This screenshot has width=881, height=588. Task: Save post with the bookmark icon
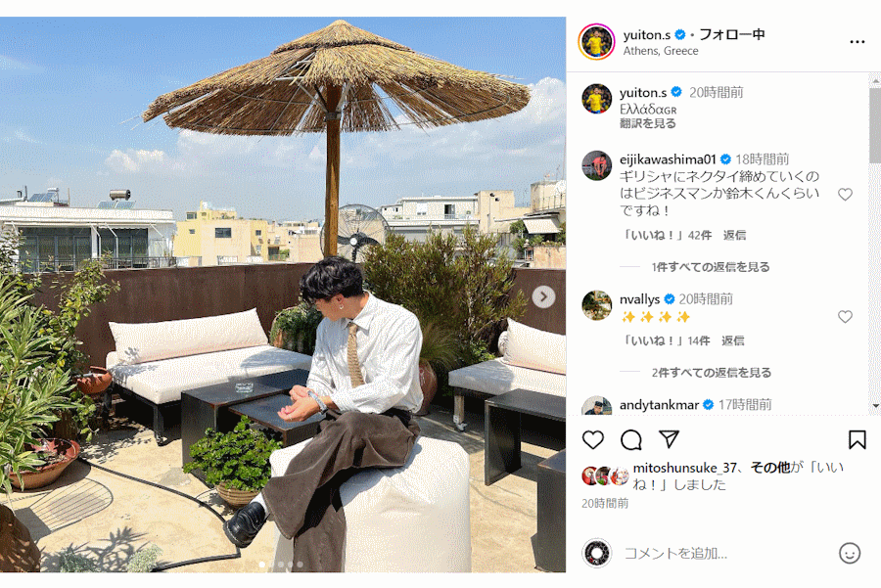[857, 439]
